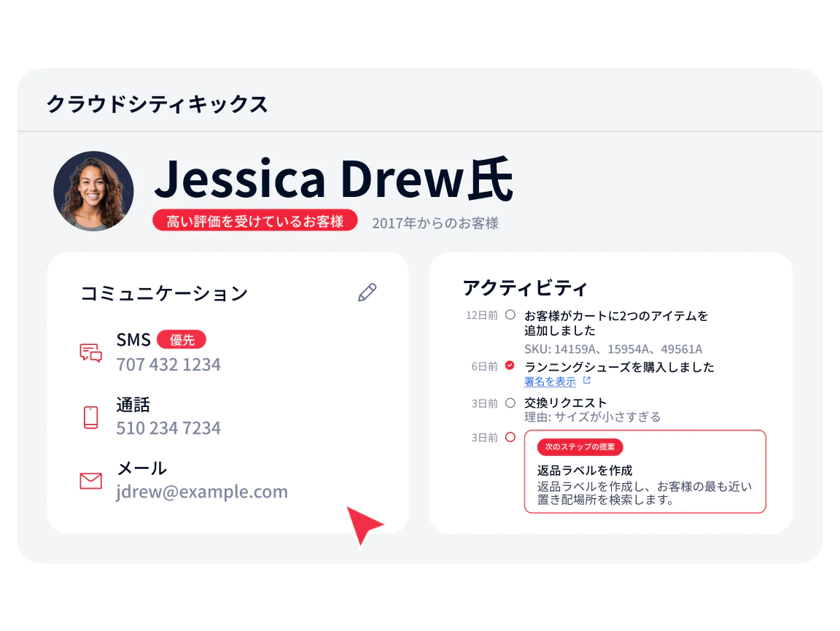Image resolution: width=840 pixels, height=631 pixels.
Task: Open the envelope icon beside メール
Action: [x=90, y=481]
